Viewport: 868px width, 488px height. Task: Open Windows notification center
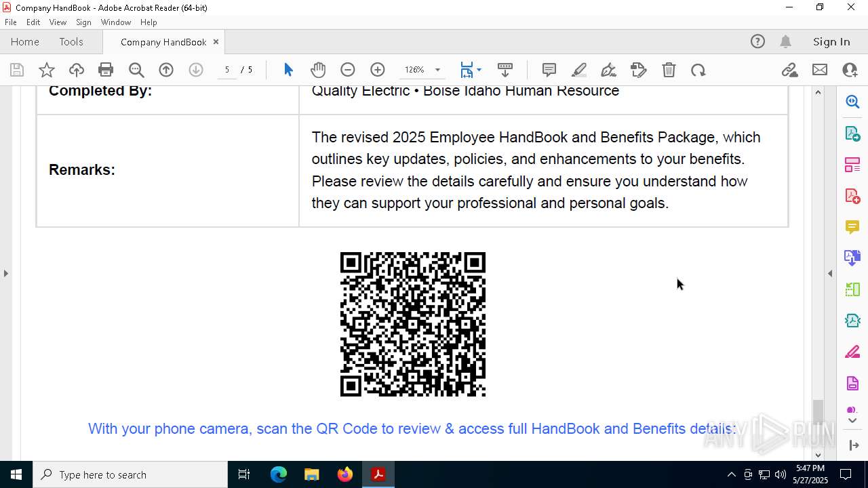coord(846,474)
